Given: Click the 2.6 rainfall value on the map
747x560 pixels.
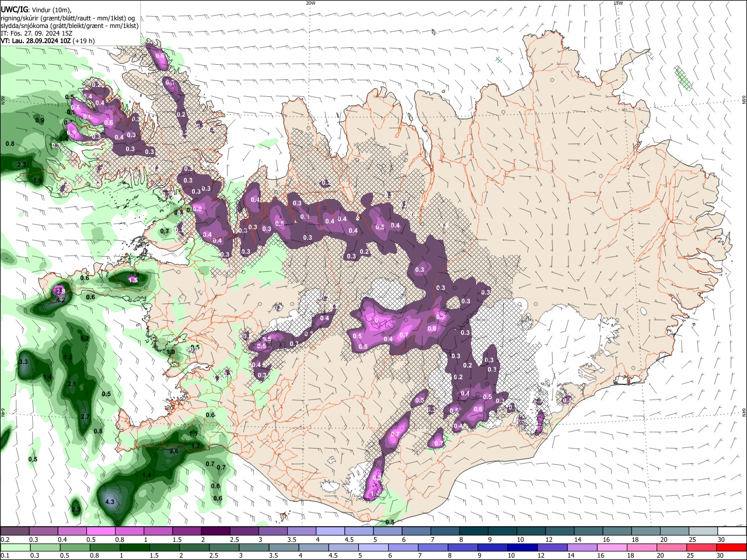Looking at the screenshot, I should [174, 452].
